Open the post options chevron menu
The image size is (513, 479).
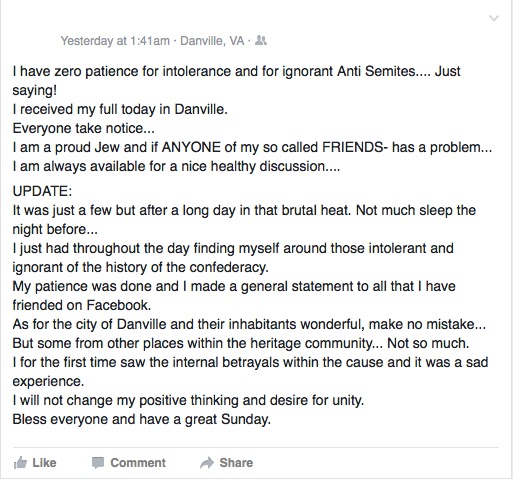click(494, 18)
